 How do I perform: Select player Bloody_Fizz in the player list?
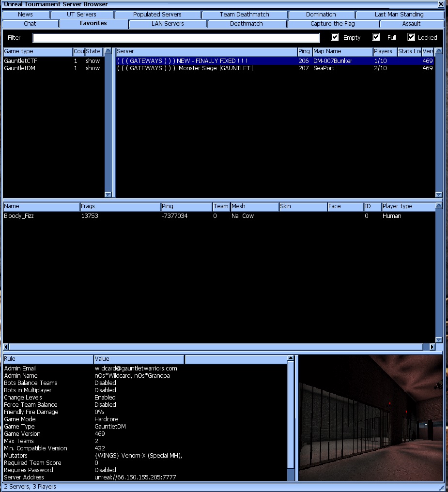(x=219, y=216)
